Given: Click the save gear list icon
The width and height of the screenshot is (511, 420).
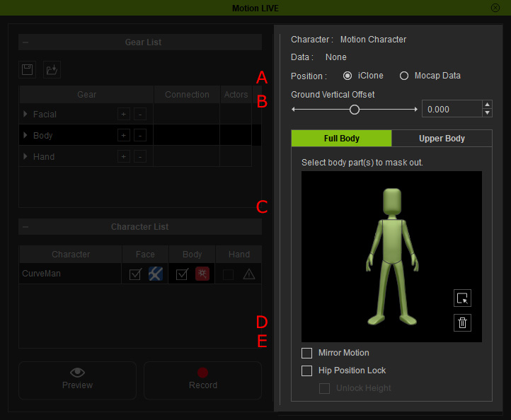Looking at the screenshot, I should pyautogui.click(x=27, y=69).
